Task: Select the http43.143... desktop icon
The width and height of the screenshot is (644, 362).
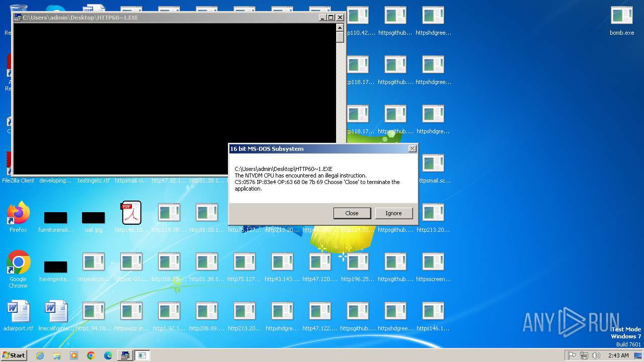Action: 282,266
